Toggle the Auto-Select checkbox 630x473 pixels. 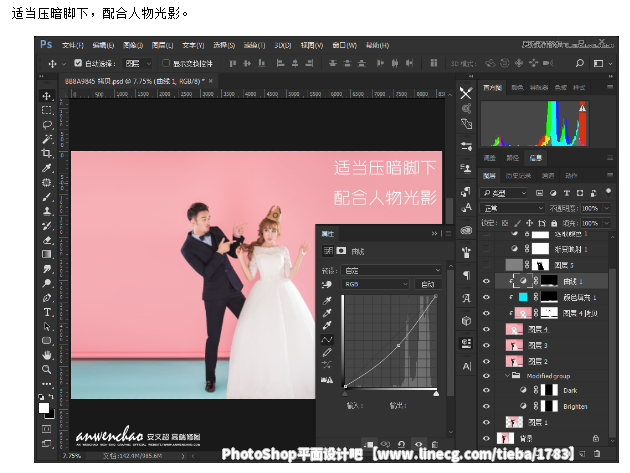pos(78,63)
